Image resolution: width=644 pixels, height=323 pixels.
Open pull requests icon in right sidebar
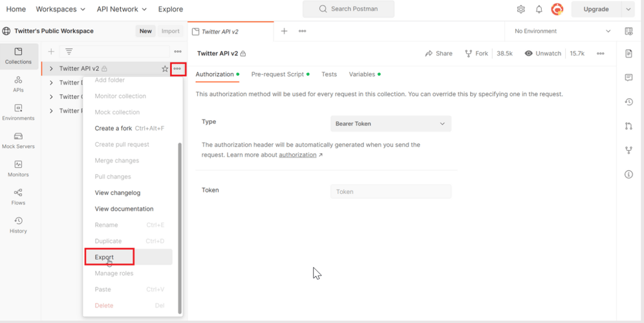pyautogui.click(x=628, y=126)
